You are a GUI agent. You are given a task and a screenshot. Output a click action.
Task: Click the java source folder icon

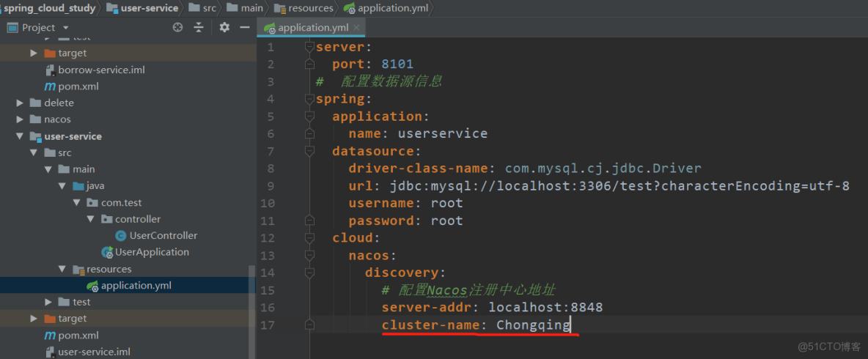click(78, 186)
